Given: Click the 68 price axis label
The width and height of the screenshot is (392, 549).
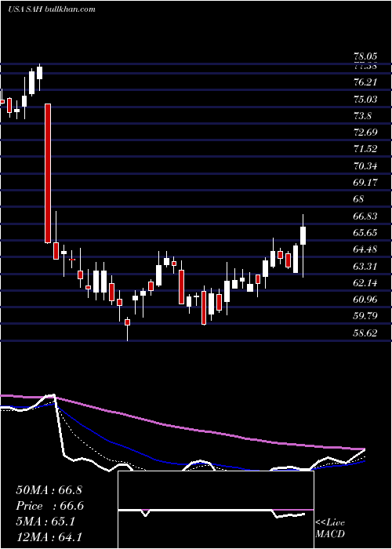Looking at the screenshot, I should click(x=358, y=199).
